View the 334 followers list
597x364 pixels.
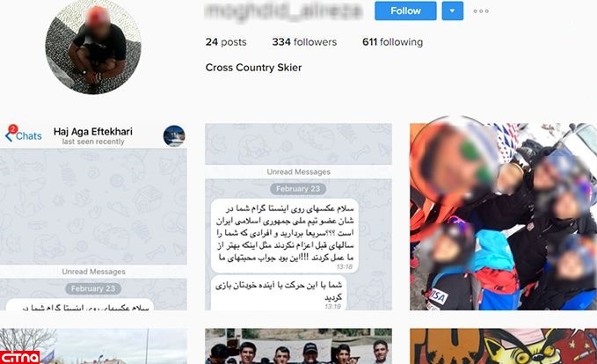pos(304,42)
